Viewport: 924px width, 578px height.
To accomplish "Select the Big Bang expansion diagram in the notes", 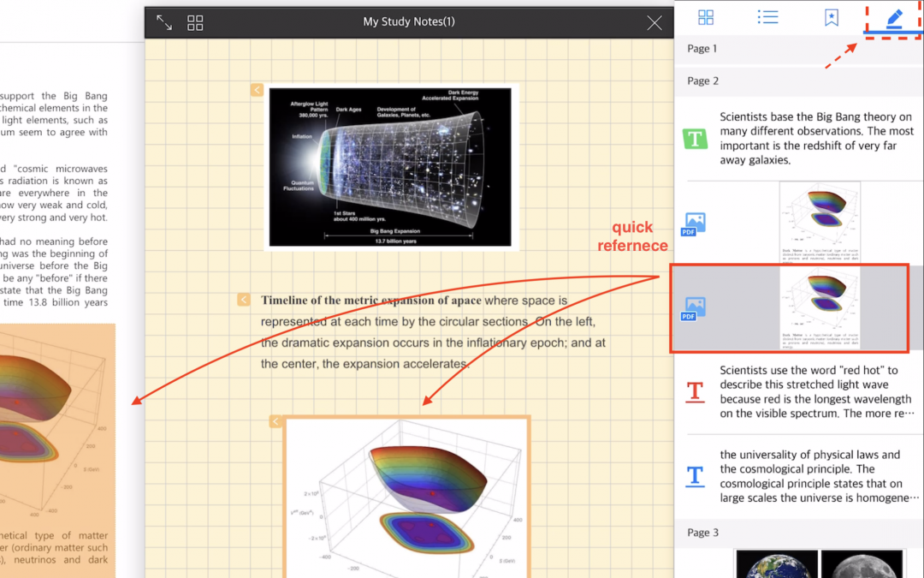I will [390, 167].
